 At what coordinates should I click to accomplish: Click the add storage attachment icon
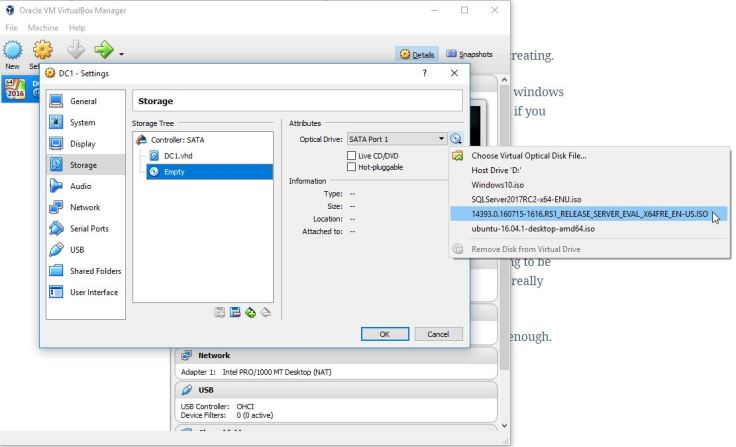251,312
